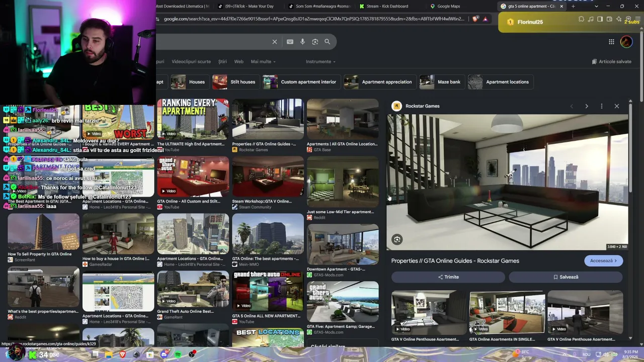Click the Salvează save button
644x362 pixels.
coord(566,277)
